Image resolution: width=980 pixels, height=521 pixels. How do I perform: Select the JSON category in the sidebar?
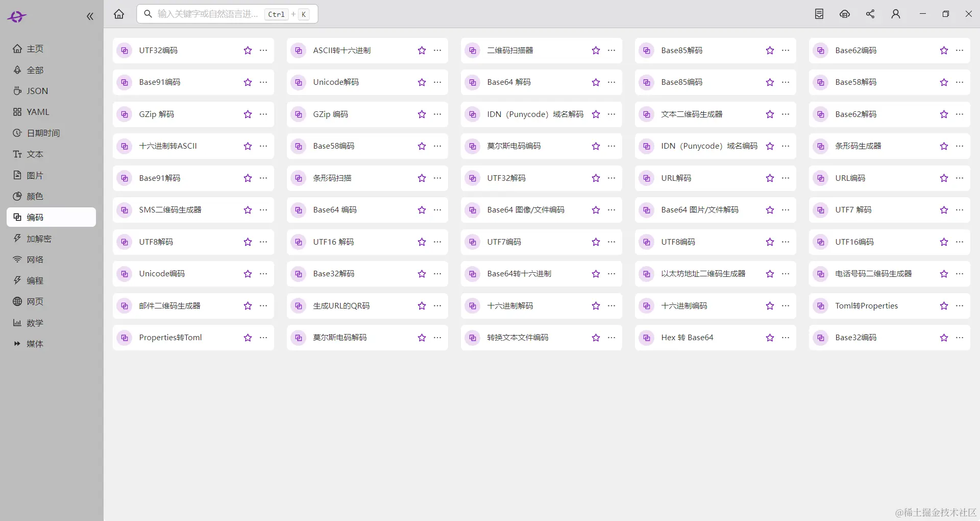pyautogui.click(x=37, y=91)
